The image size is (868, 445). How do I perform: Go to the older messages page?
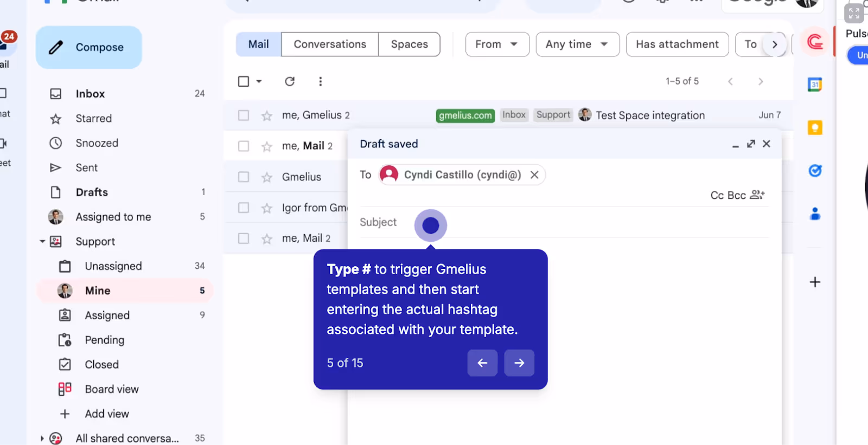tap(761, 81)
